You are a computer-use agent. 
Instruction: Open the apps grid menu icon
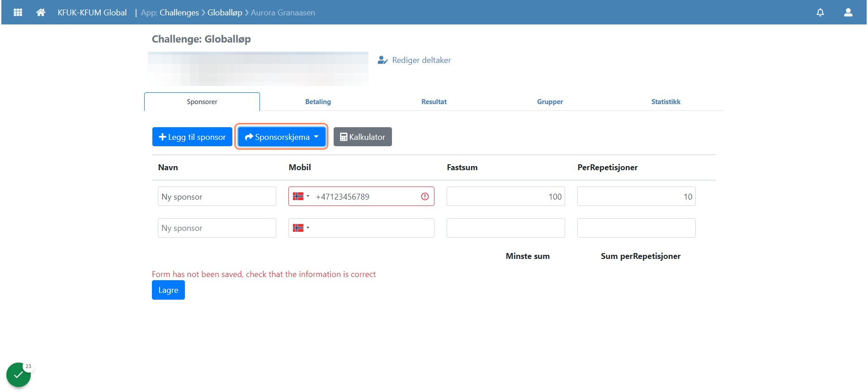(x=18, y=12)
